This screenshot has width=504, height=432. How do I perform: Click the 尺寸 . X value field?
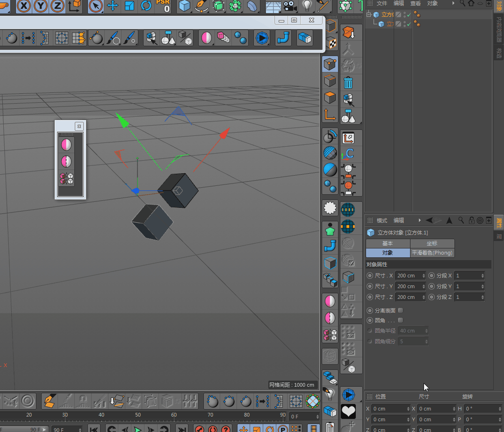[x=408, y=276]
